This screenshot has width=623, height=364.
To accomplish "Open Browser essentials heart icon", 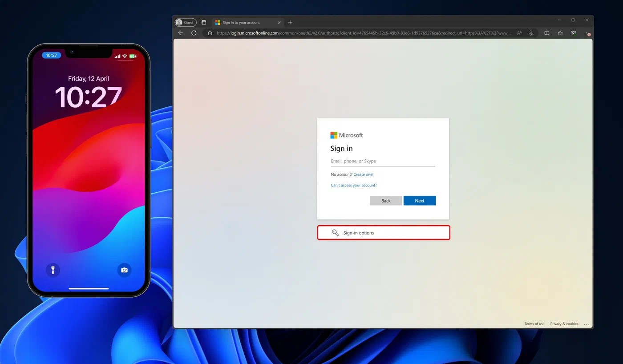I will [x=574, y=33].
